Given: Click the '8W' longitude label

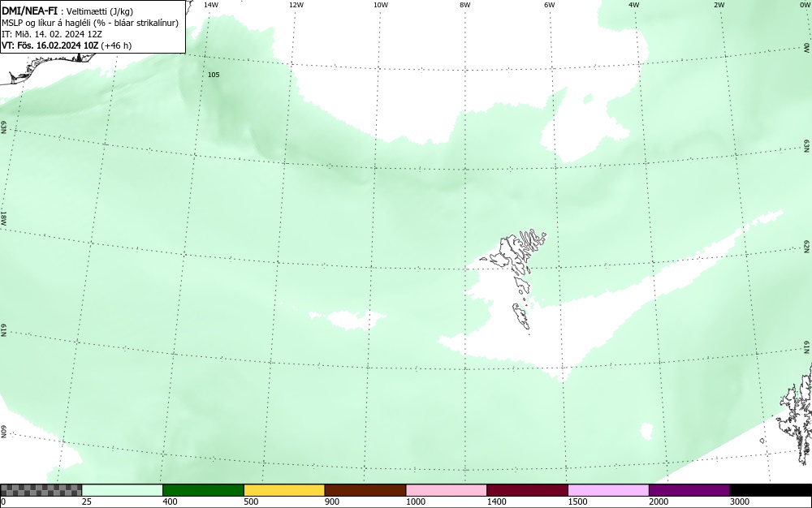Looking at the screenshot, I should pos(465,5).
